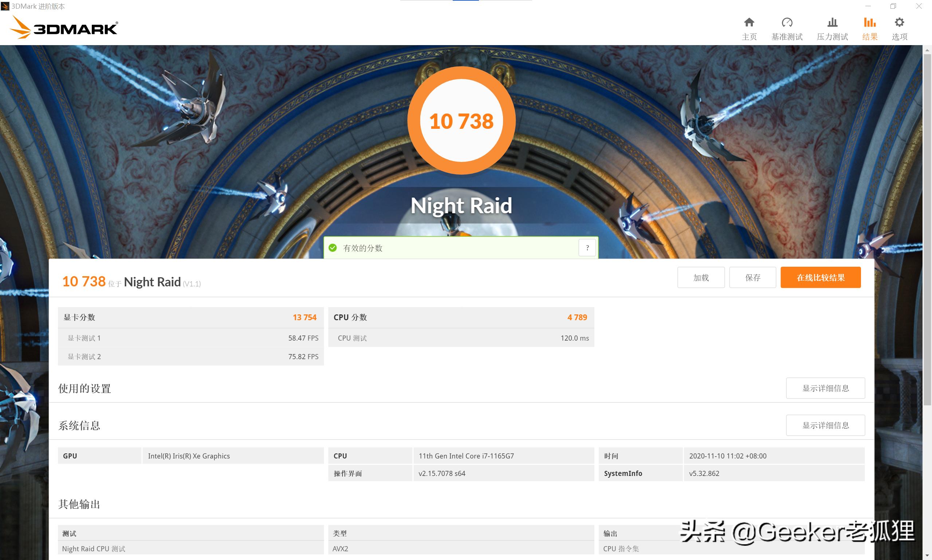Open the Options (选项) gear icon
Screen dimensions: 932x560
[899, 23]
